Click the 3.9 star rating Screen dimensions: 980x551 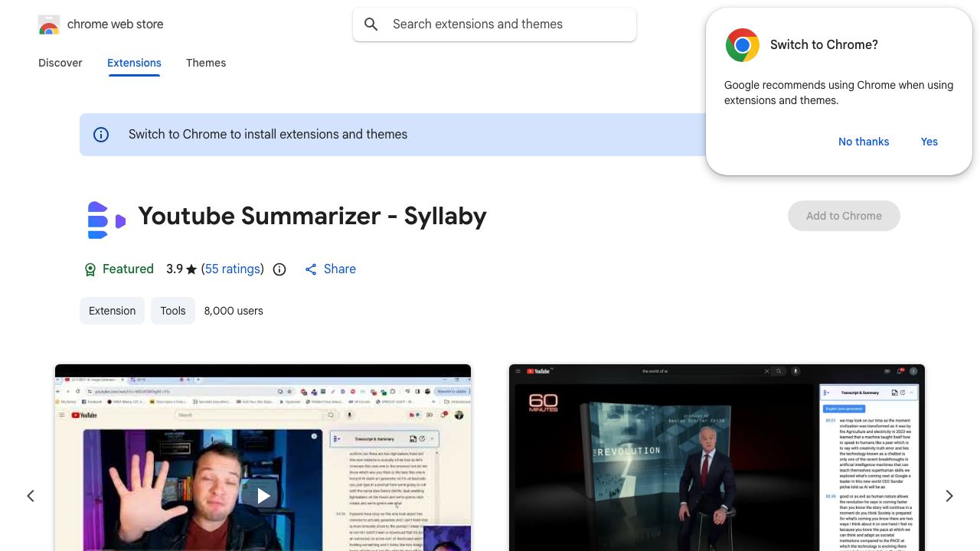click(x=182, y=269)
